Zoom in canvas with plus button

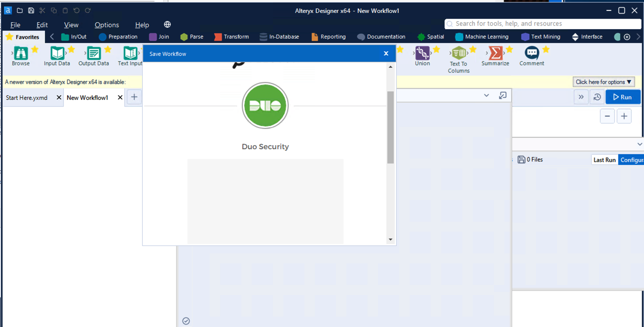coord(624,116)
